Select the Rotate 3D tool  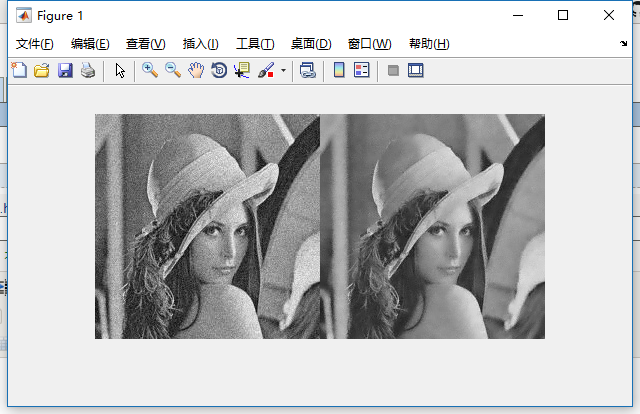219,70
